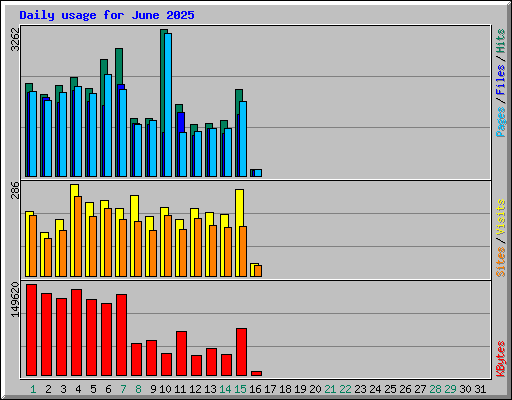Click the 'KBytes' legend label

[501, 359]
